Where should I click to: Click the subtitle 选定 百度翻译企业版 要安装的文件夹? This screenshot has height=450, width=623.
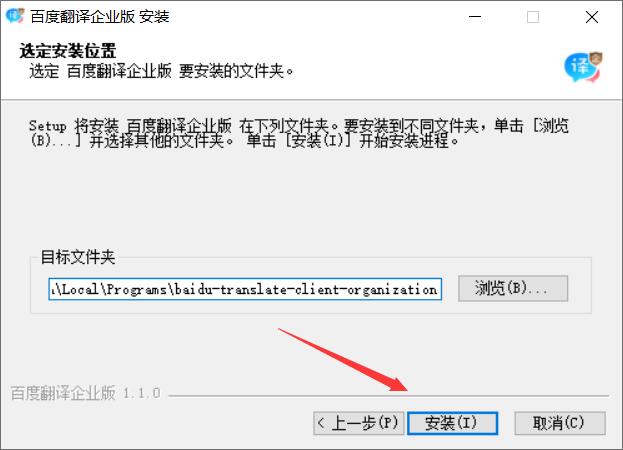(x=161, y=71)
